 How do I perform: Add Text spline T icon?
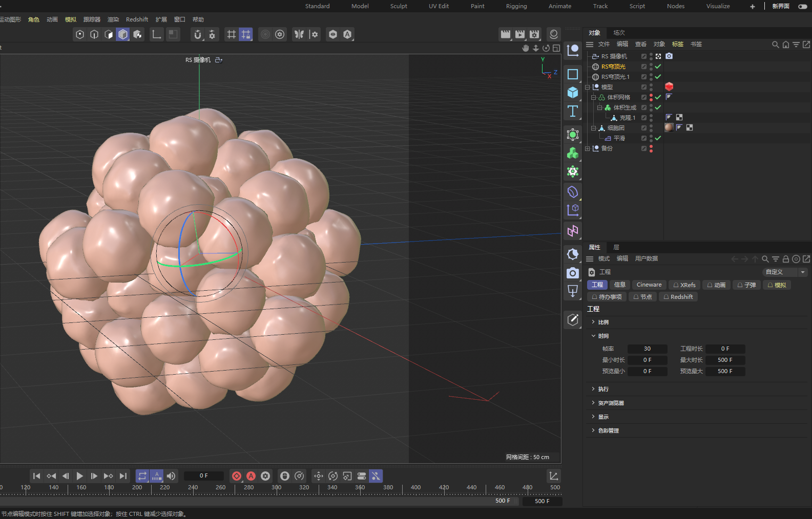pyautogui.click(x=573, y=111)
